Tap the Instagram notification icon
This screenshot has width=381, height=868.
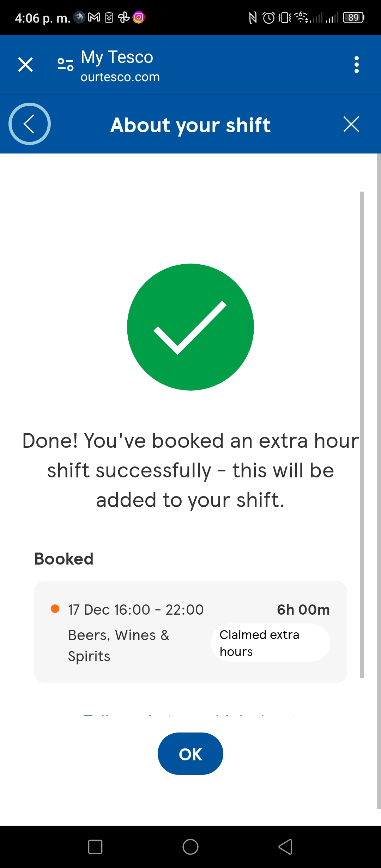point(139,17)
